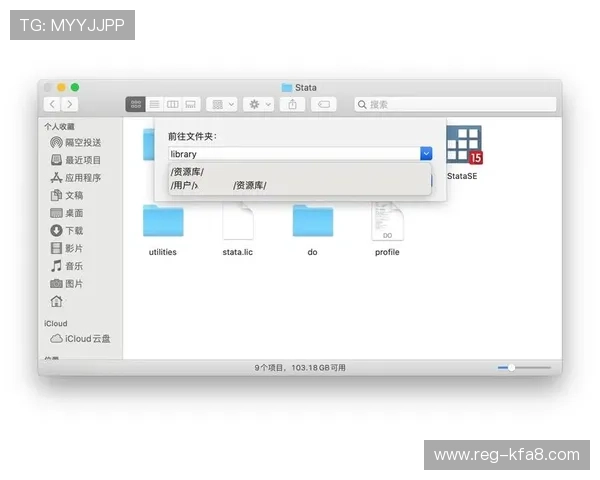The height and width of the screenshot is (480, 600).
Task: Open 下载 in the sidebar
Action: click(x=74, y=231)
